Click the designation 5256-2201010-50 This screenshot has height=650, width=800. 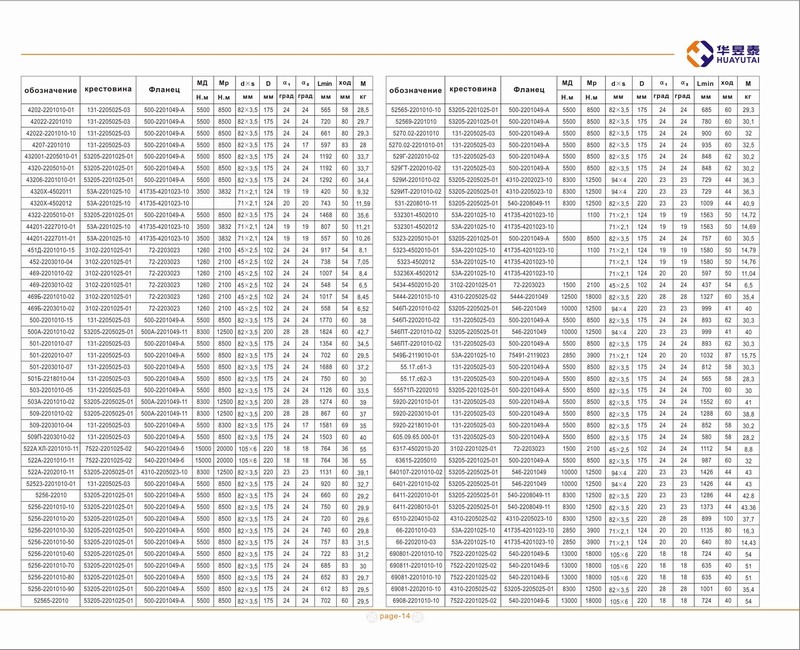51,542
